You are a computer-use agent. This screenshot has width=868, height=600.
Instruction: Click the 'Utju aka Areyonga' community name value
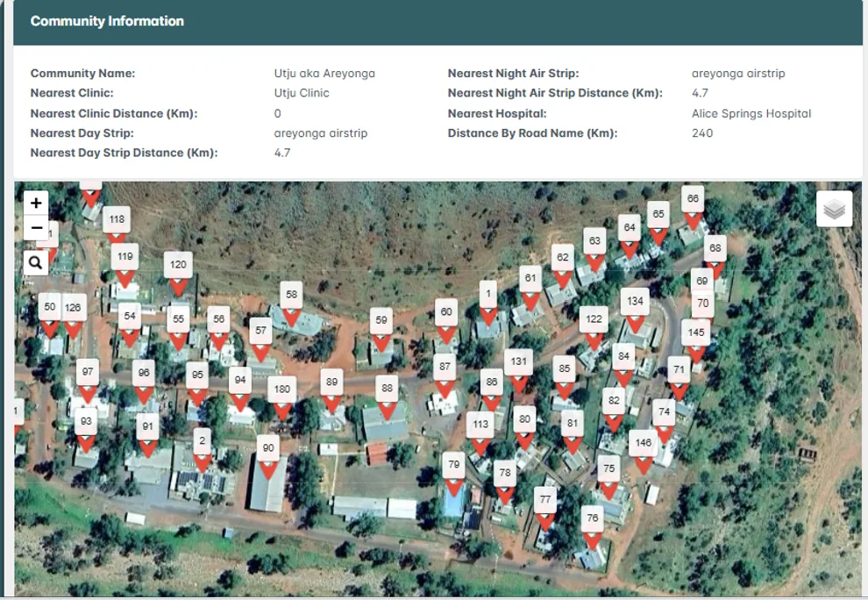[x=324, y=73]
